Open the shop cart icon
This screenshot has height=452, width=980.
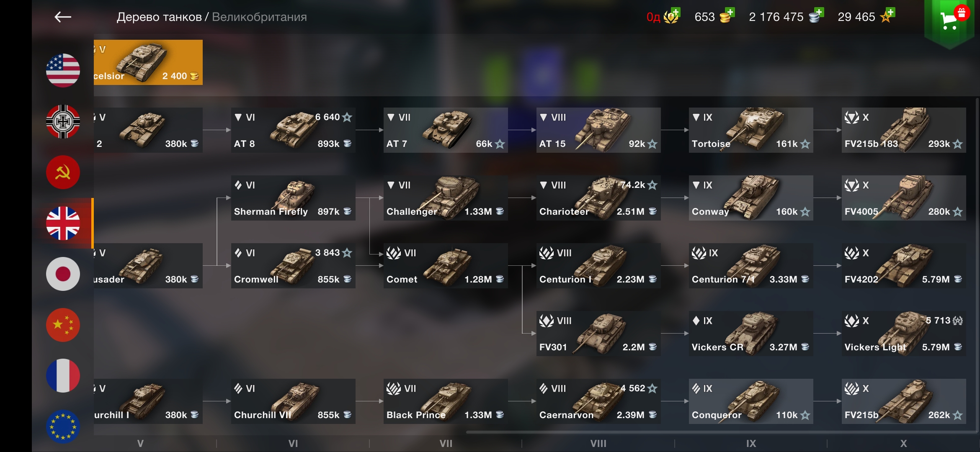tap(949, 20)
